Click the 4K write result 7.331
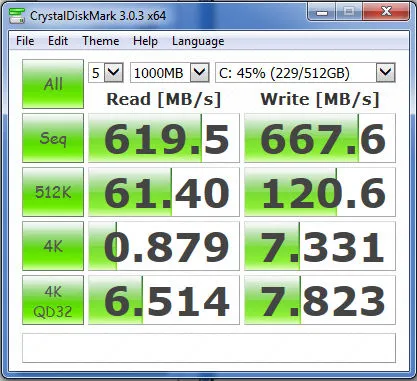This screenshot has height=381, width=417. (320, 246)
